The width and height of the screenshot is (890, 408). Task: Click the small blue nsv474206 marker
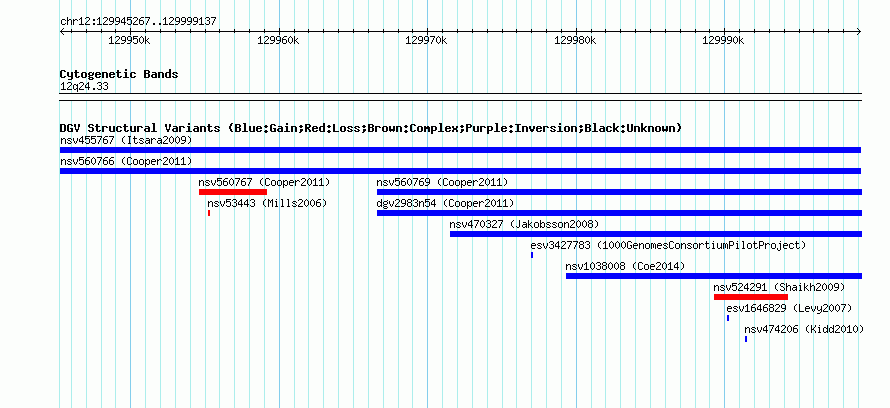coord(746,339)
